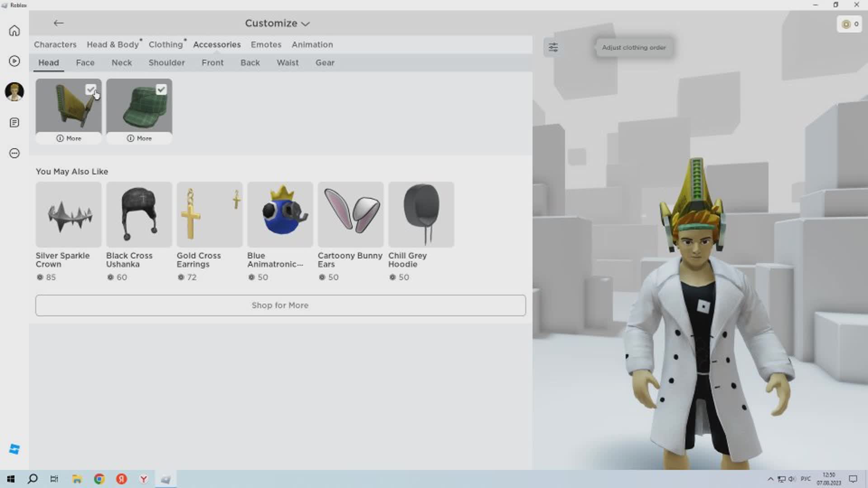This screenshot has height=488, width=868.
Task: Click the Recent activity sidebar icon
Action: pos(14,61)
